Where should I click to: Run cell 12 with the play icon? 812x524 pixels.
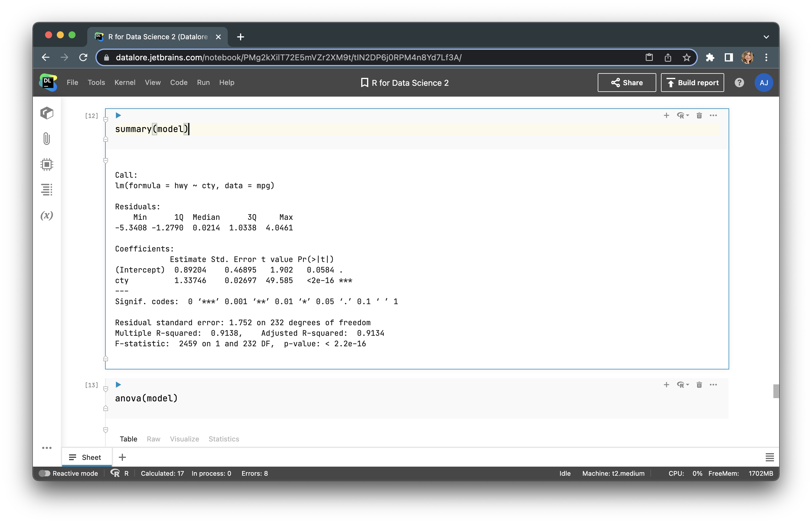(x=118, y=115)
